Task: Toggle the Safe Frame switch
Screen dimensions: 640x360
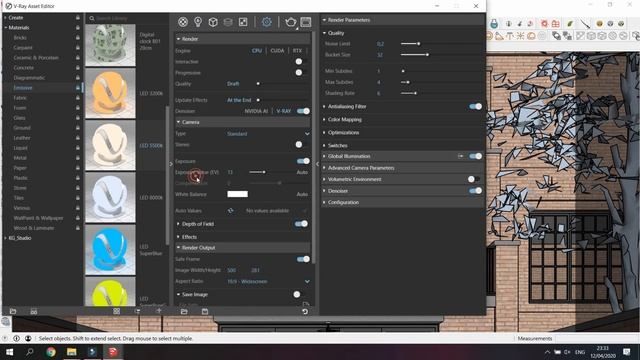Action: pyautogui.click(x=303, y=259)
